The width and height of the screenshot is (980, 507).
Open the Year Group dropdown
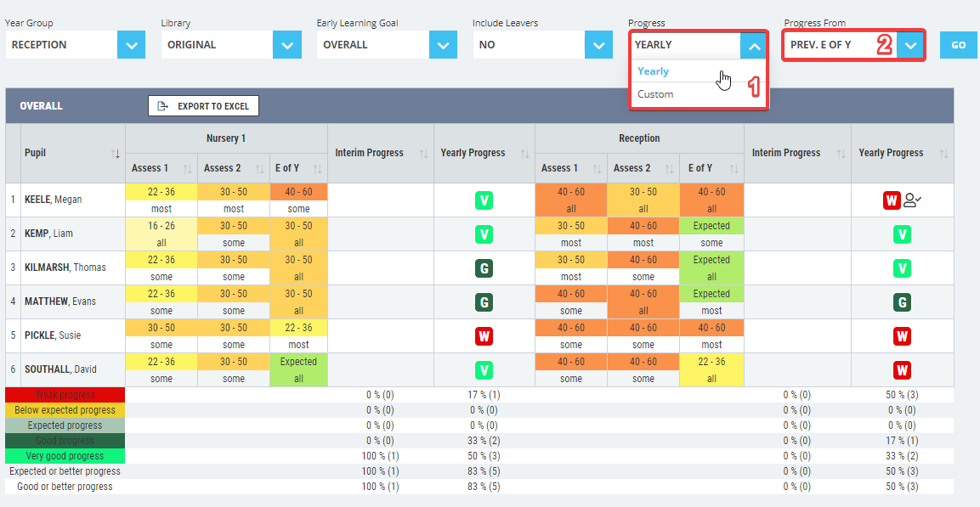[131, 44]
